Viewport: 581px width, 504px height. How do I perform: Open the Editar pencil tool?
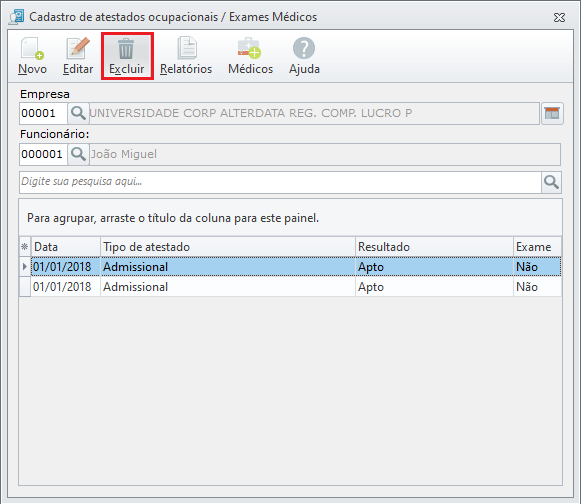(78, 48)
